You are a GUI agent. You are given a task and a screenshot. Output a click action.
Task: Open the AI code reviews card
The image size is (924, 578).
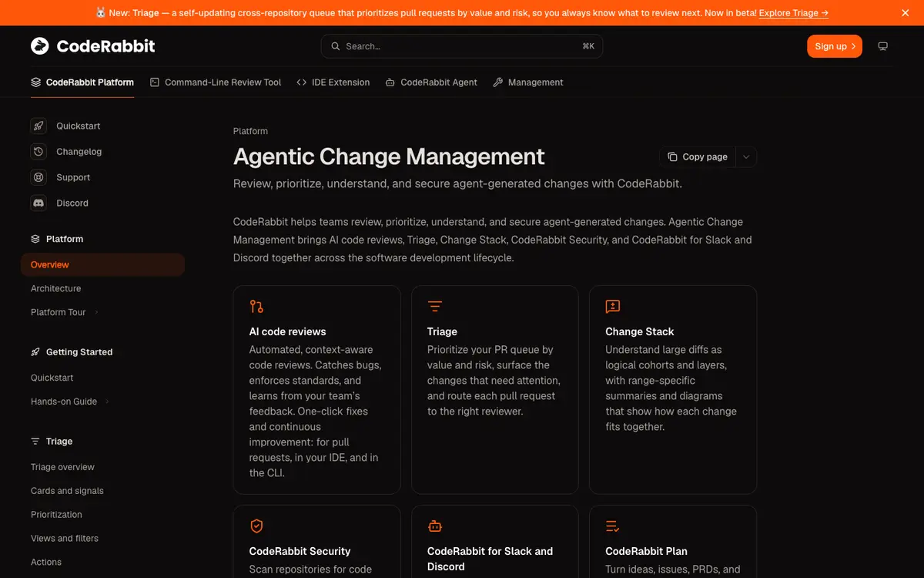[316, 390]
